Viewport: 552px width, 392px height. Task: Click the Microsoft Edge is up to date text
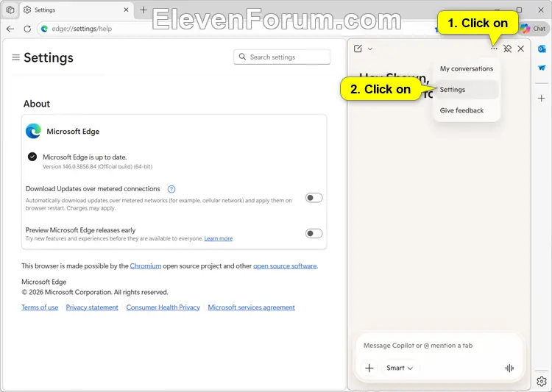click(x=85, y=157)
